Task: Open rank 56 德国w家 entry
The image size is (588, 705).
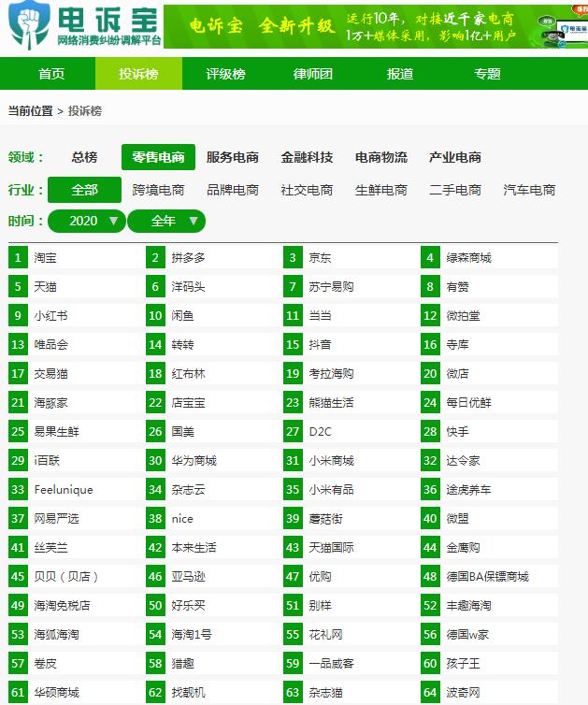Action: pyautogui.click(x=490, y=635)
